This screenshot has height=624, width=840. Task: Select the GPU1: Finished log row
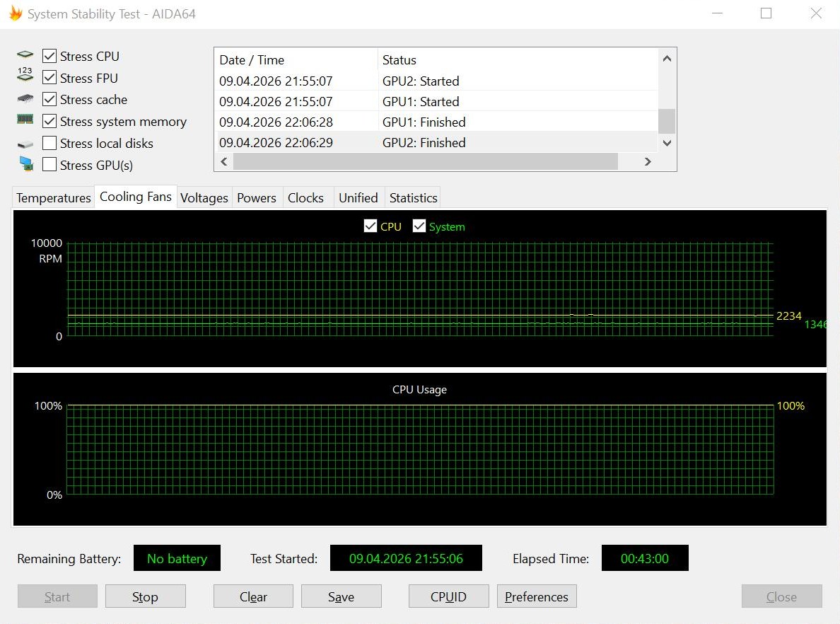436,122
